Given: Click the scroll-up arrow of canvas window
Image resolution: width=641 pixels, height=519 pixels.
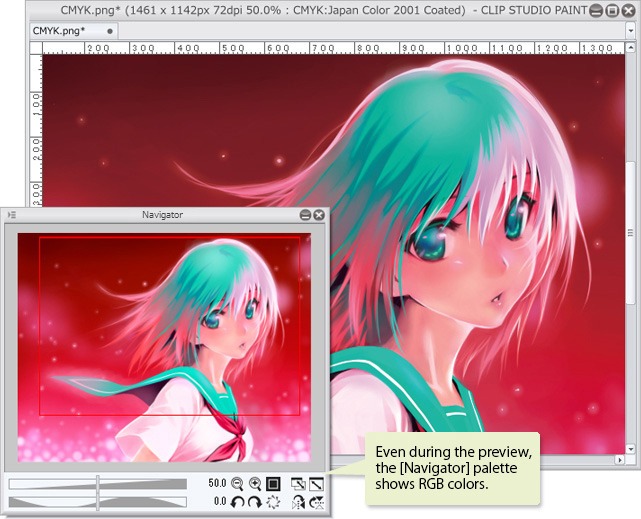Looking at the screenshot, I should pyautogui.click(x=630, y=47).
